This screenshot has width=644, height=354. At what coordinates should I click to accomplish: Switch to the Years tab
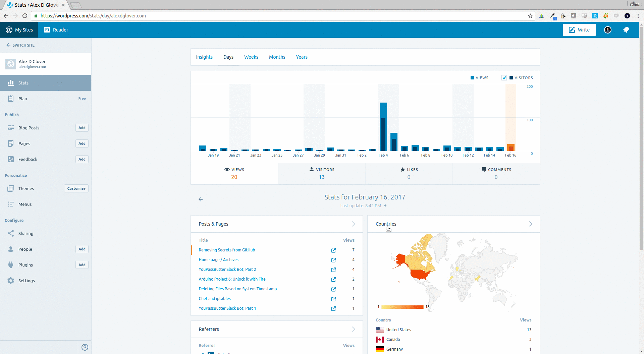click(x=302, y=57)
